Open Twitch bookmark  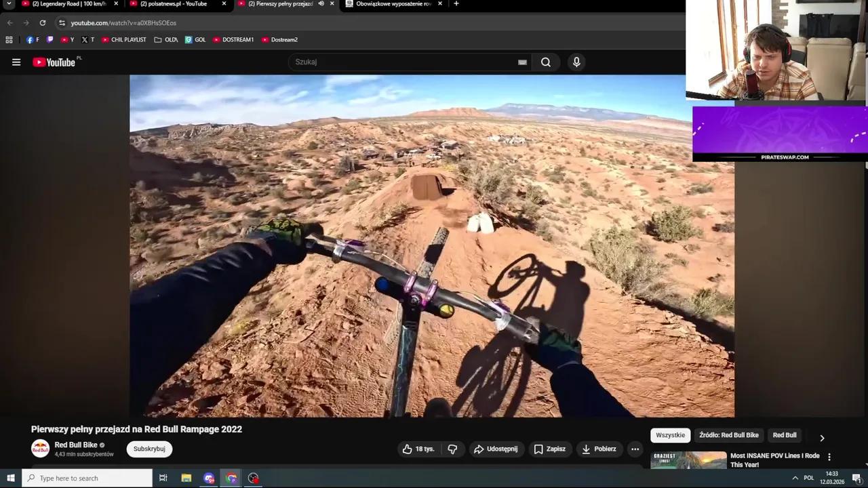[x=50, y=40]
